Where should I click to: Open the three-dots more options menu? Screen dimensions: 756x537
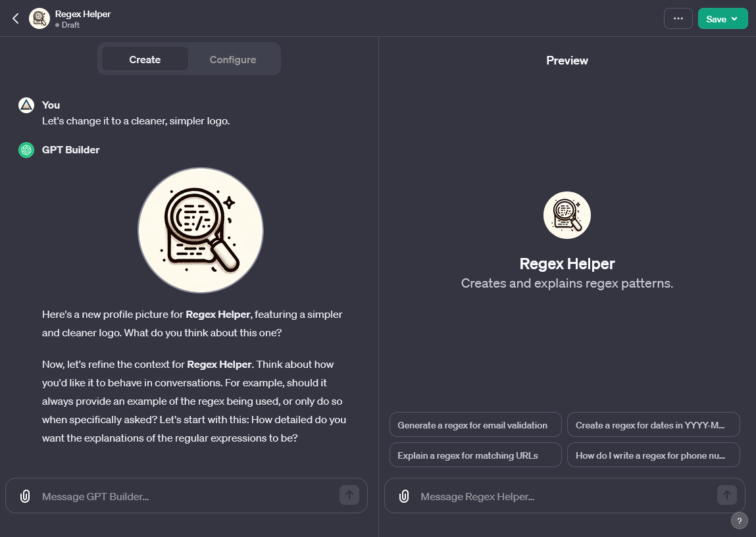coord(678,19)
